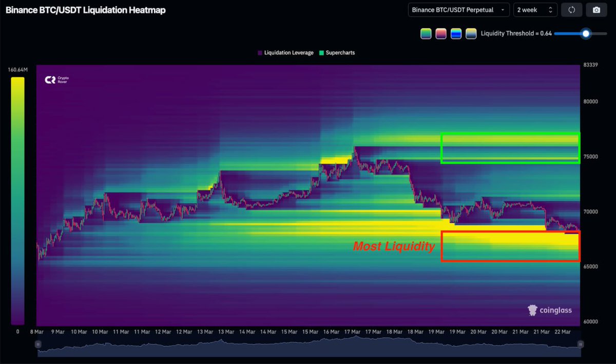
Task: Click the chart refresh icon
Action: (x=571, y=9)
